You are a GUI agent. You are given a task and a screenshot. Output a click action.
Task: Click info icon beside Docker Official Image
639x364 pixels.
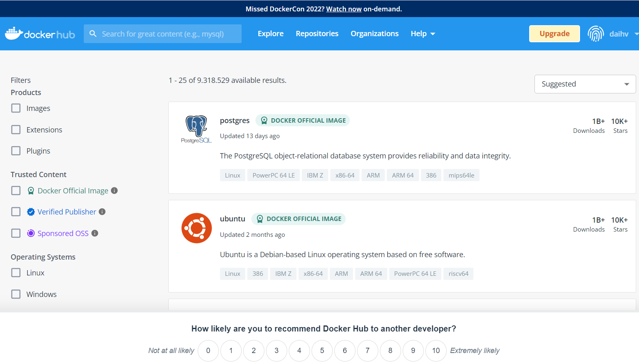click(x=114, y=191)
